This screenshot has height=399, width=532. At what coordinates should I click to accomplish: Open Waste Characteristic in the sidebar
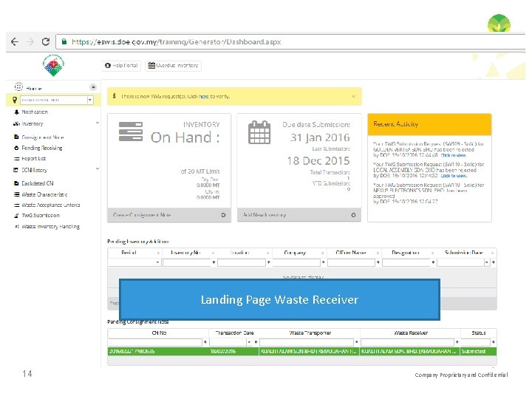point(44,194)
